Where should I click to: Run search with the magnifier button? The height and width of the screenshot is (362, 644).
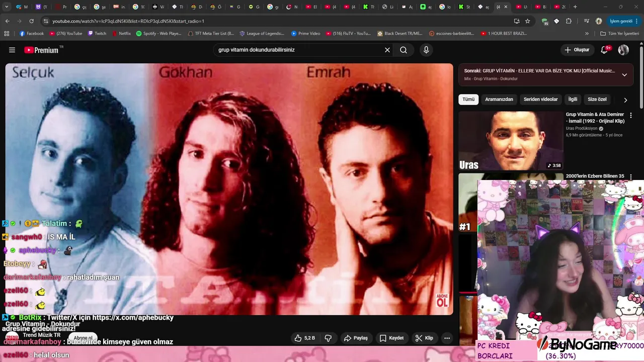404,50
